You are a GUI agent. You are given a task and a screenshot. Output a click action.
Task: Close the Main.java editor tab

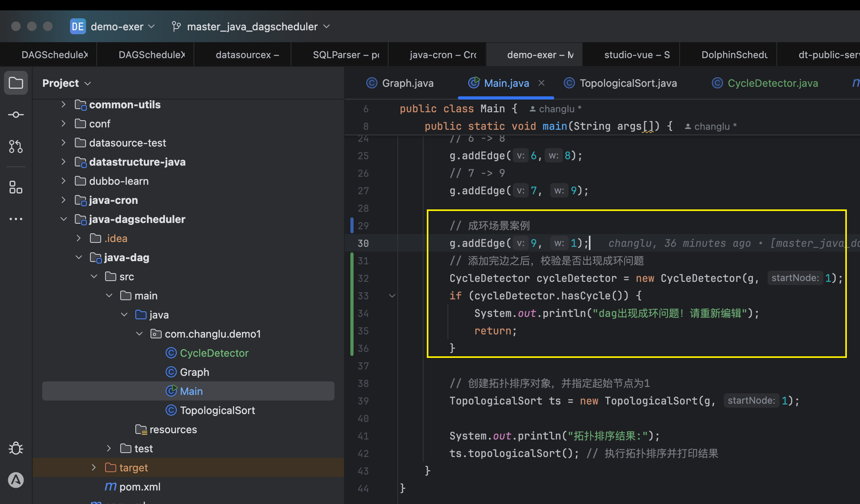coord(541,83)
